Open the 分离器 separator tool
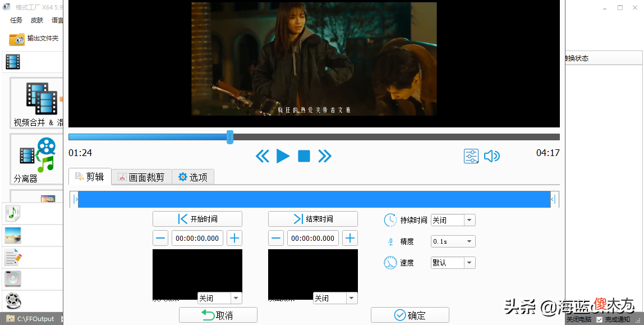Image resolution: width=644 pixels, height=325 pixels. (x=36, y=160)
